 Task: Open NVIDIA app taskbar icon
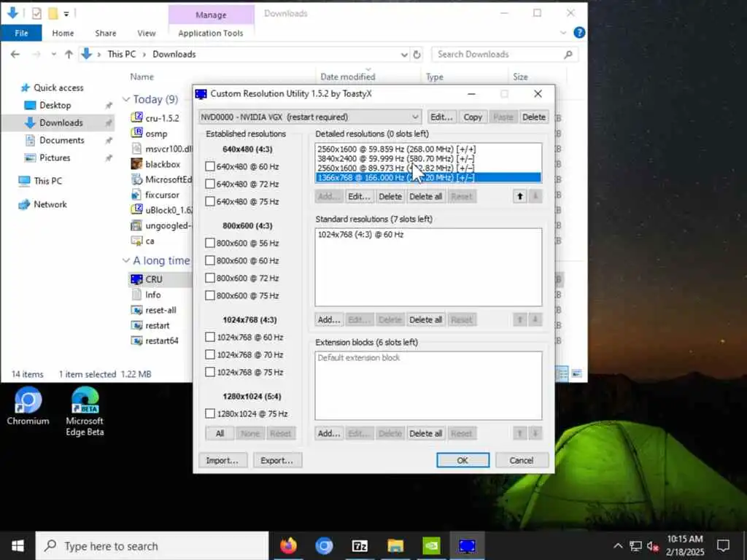coord(431,545)
